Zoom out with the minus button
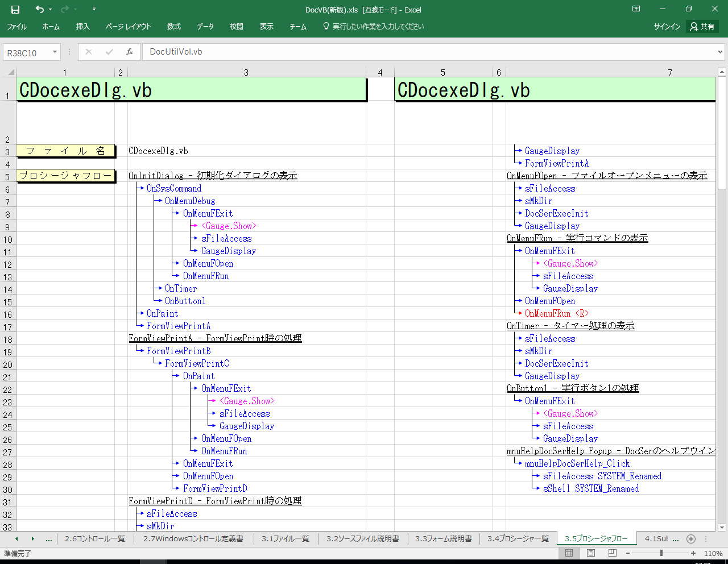Image resolution: width=728 pixels, height=564 pixels. coord(628,553)
